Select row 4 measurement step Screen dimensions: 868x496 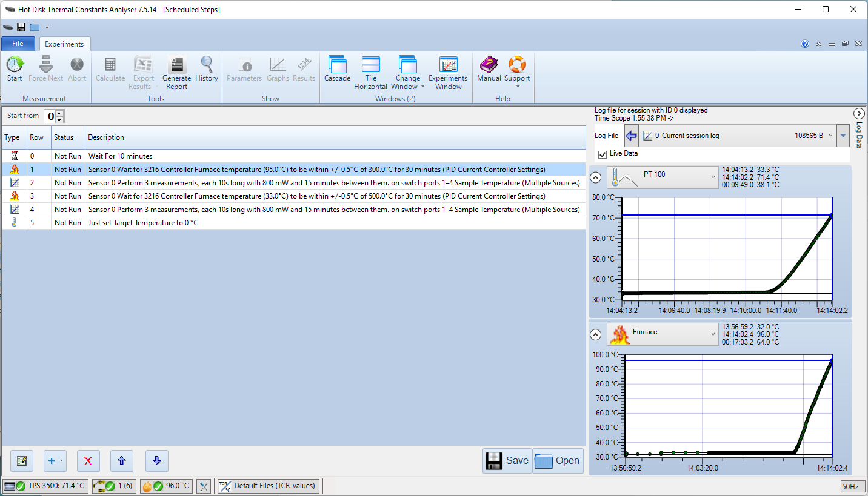tap(293, 210)
